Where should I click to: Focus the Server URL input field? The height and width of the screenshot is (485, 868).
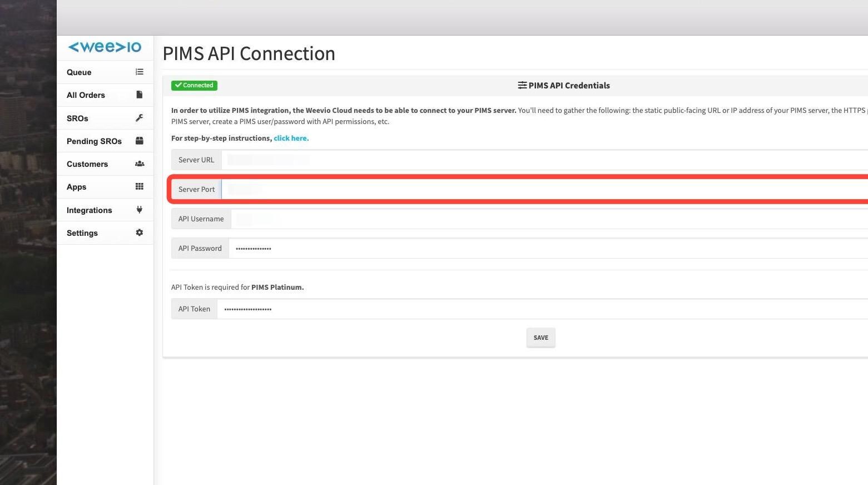pos(544,160)
